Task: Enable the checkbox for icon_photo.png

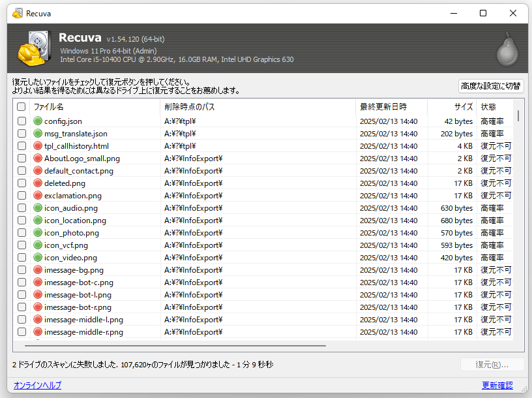Action: click(x=22, y=233)
